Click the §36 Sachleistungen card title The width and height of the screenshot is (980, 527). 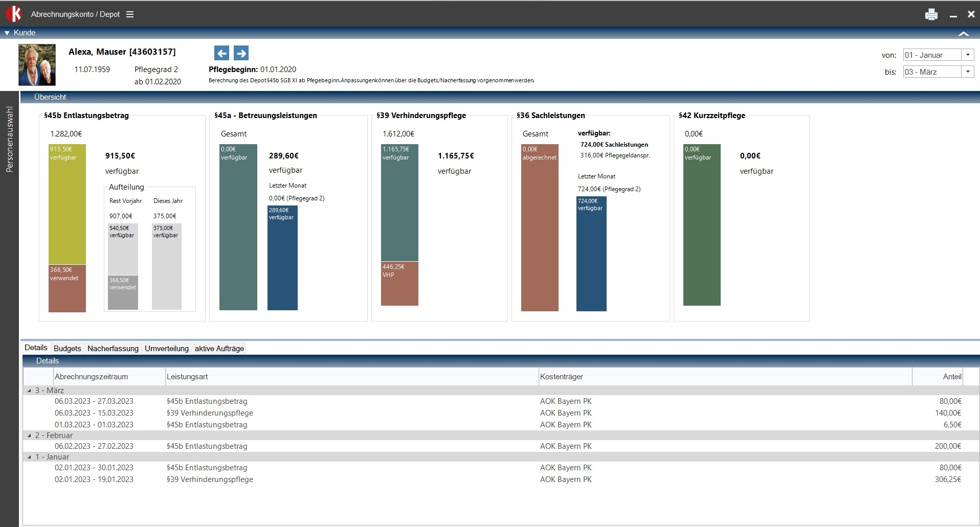coord(551,116)
